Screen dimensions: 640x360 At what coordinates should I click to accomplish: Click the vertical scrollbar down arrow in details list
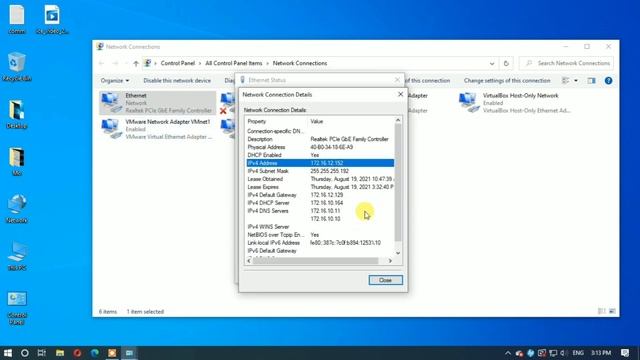click(x=398, y=253)
